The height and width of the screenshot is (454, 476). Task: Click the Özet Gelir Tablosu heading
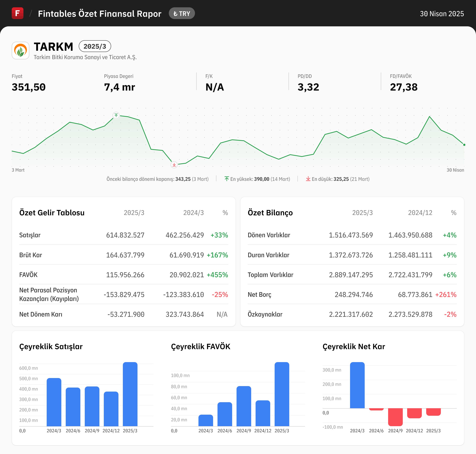click(x=52, y=213)
